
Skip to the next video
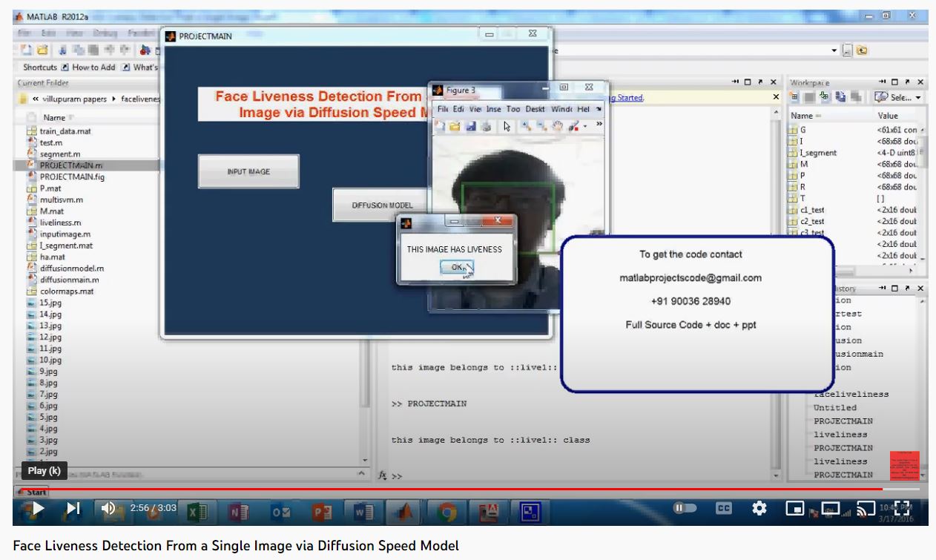coord(73,509)
